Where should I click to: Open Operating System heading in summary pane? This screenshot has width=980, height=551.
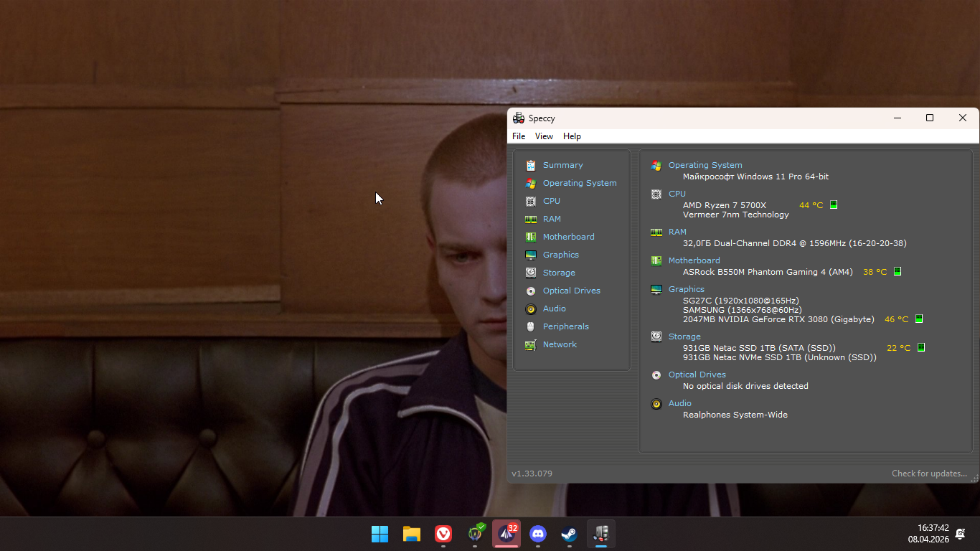pos(705,165)
